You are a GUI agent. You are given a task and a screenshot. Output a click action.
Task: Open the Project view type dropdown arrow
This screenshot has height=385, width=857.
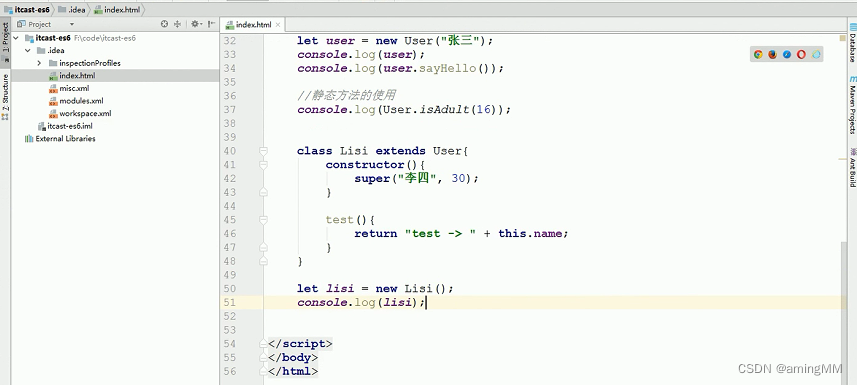tap(72, 25)
